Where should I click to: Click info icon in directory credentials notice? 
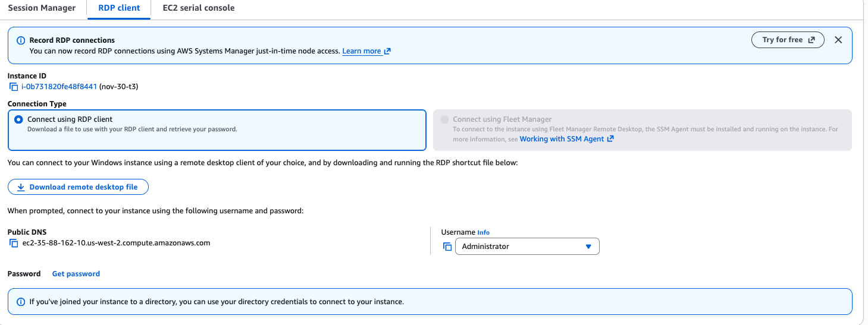21,302
